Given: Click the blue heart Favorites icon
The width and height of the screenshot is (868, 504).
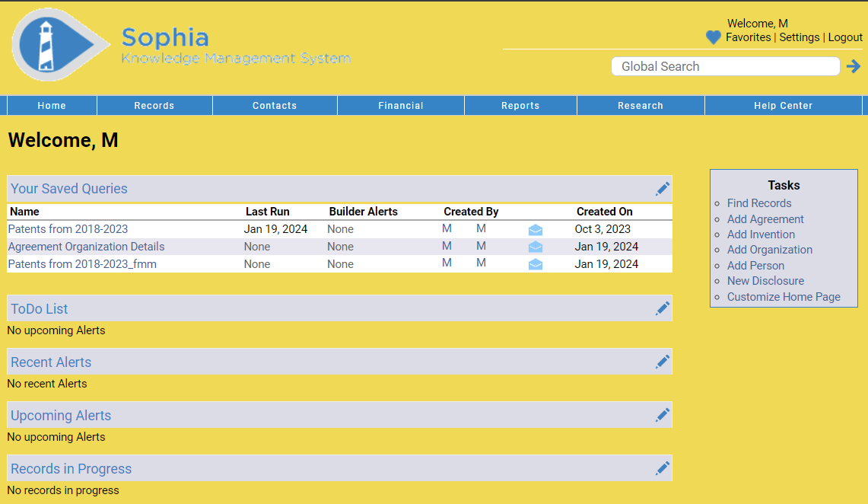Looking at the screenshot, I should [713, 37].
